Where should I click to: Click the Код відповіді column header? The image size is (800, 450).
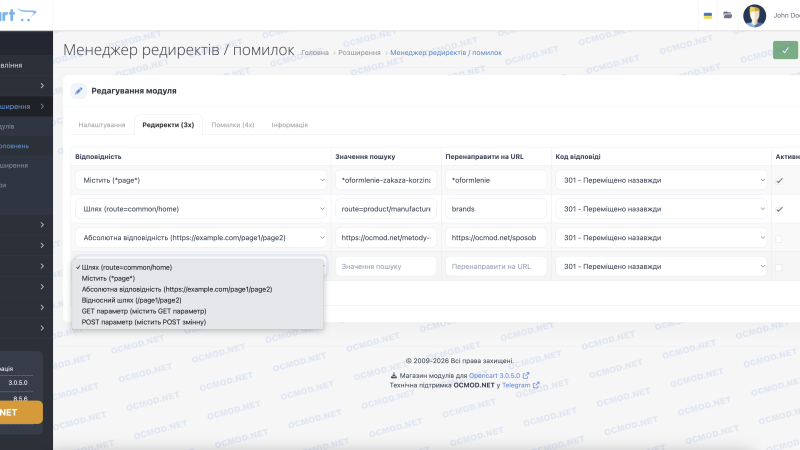[578, 157]
